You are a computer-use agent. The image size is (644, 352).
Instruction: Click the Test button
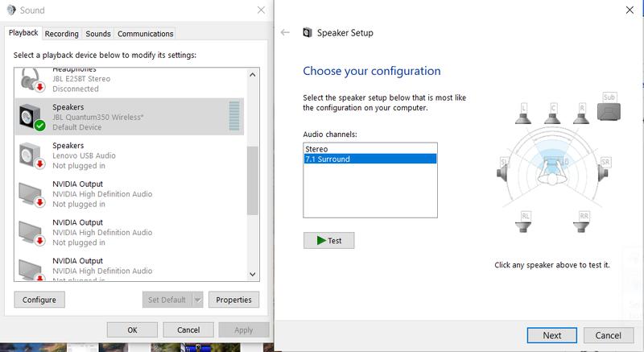328,241
